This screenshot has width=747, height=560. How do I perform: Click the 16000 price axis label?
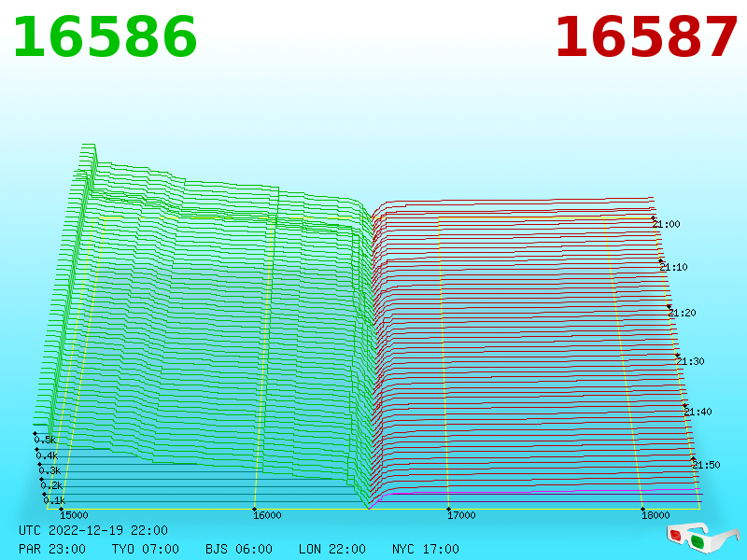(267, 515)
